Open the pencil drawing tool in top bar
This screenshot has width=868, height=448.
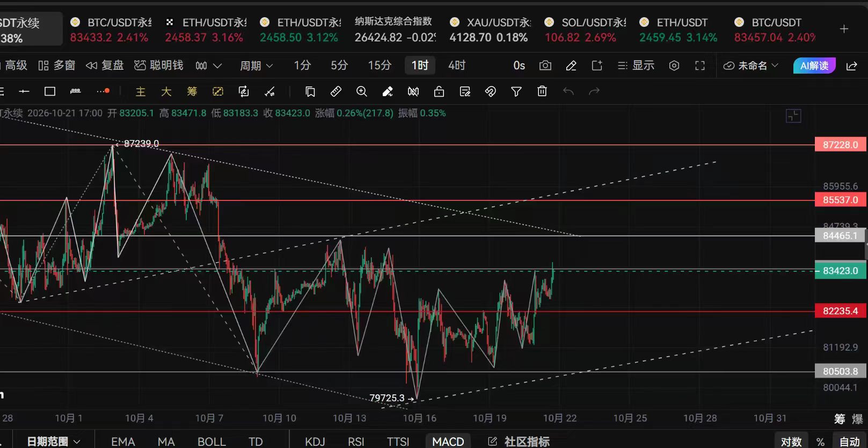click(x=571, y=66)
